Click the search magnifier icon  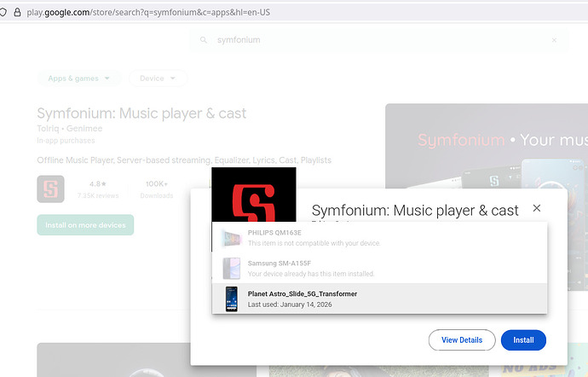tap(203, 40)
